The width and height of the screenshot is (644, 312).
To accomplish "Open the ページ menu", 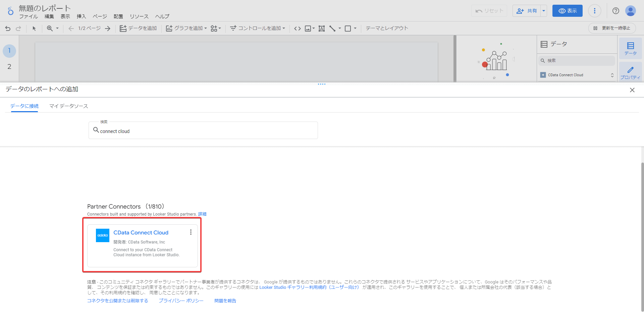I will [100, 16].
